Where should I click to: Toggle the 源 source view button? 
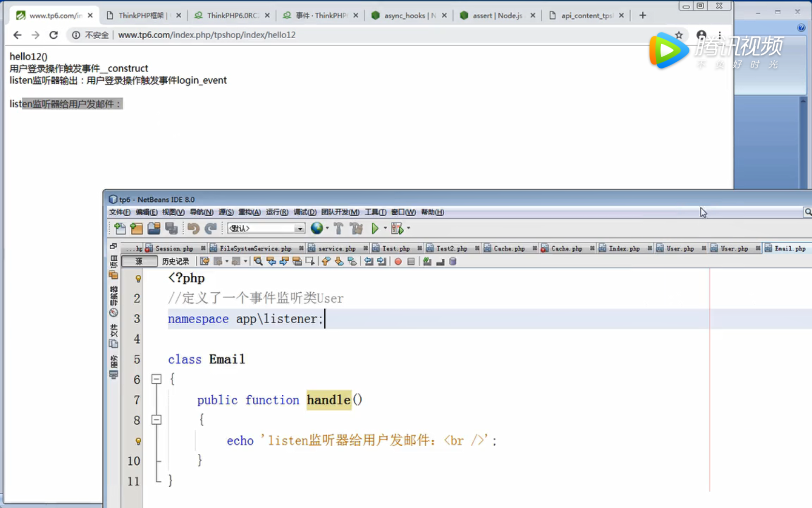tap(139, 261)
